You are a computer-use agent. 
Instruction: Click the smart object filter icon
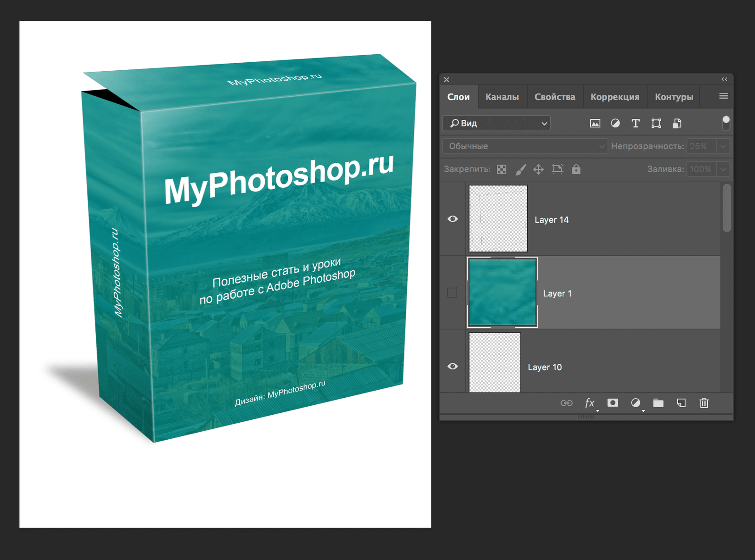coord(677,124)
